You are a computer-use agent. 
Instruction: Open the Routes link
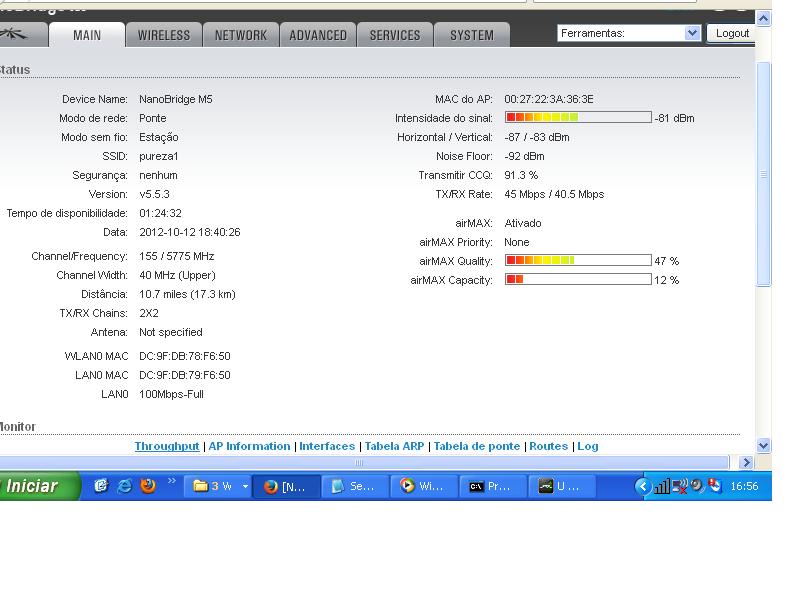pyautogui.click(x=548, y=446)
